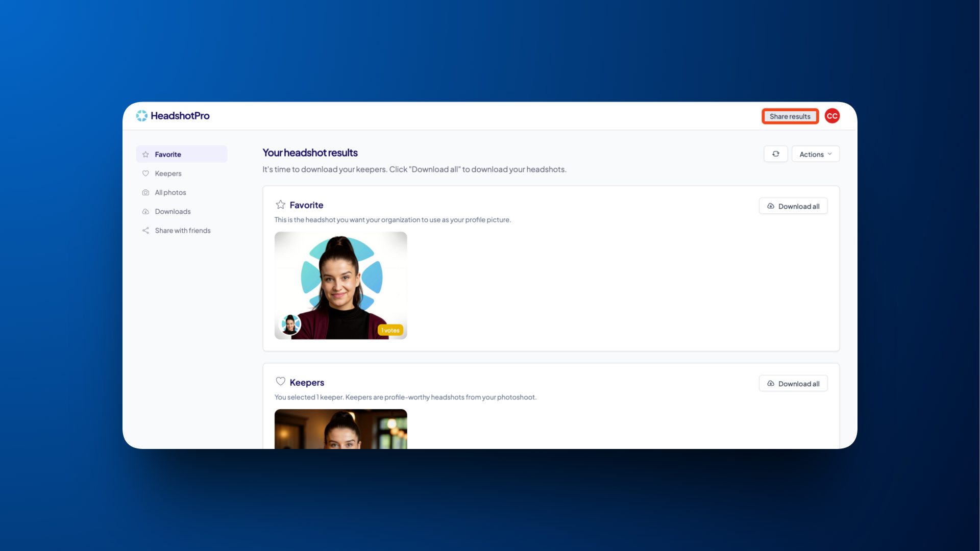Screen dimensions: 980x551
Task: Click the heart icon beside Keepers heading
Action: pos(280,382)
